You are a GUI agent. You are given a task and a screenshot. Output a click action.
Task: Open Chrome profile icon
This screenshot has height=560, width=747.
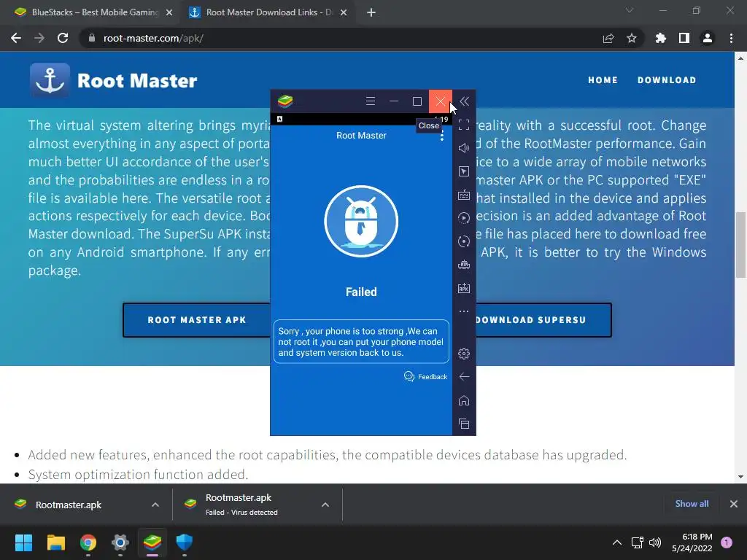coord(708,38)
